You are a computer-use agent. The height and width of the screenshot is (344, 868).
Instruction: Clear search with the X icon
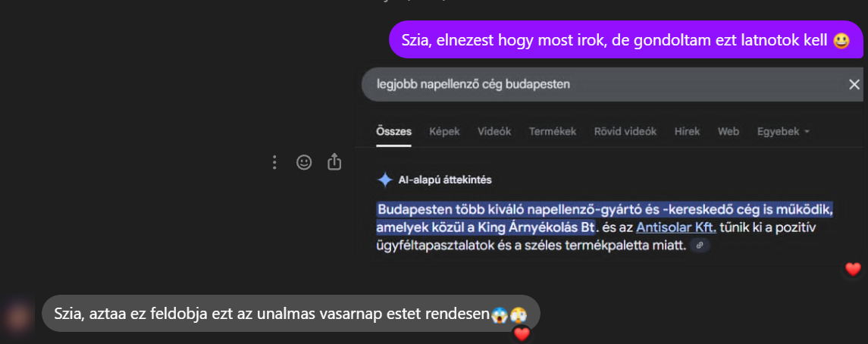point(854,84)
